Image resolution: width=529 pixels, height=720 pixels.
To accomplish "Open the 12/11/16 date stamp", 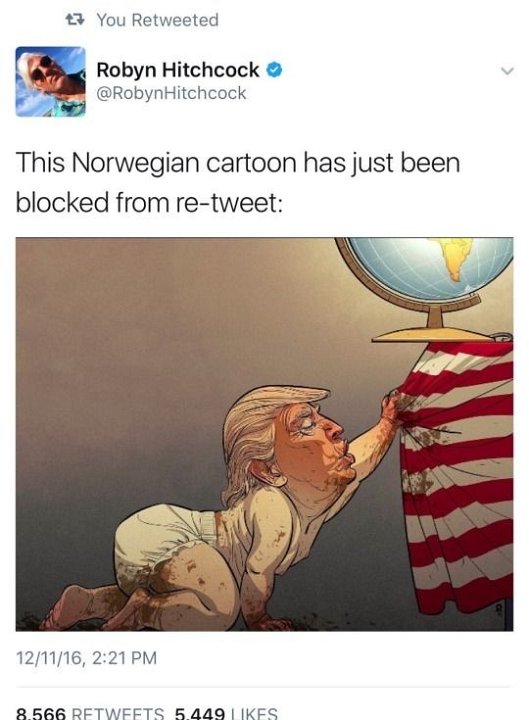I will [50, 658].
